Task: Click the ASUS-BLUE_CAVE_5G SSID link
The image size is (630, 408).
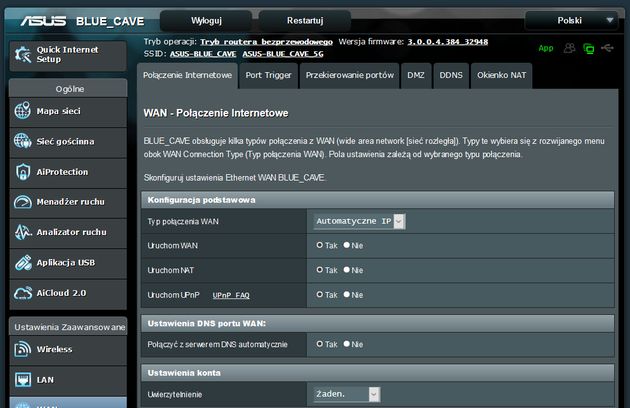Action: tap(283, 54)
